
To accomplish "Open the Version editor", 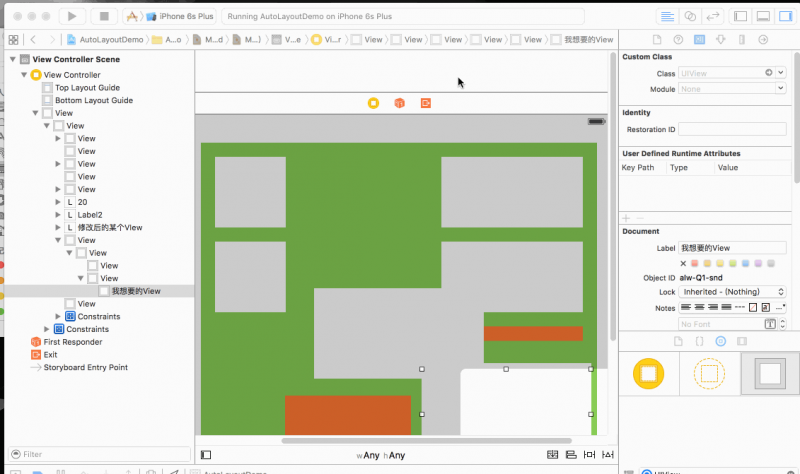I will (714, 17).
